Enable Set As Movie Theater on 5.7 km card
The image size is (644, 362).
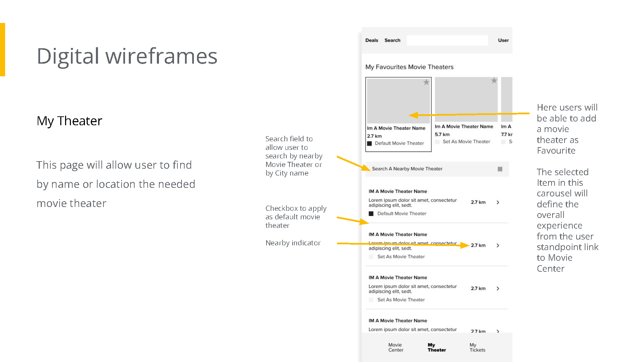pos(437,142)
